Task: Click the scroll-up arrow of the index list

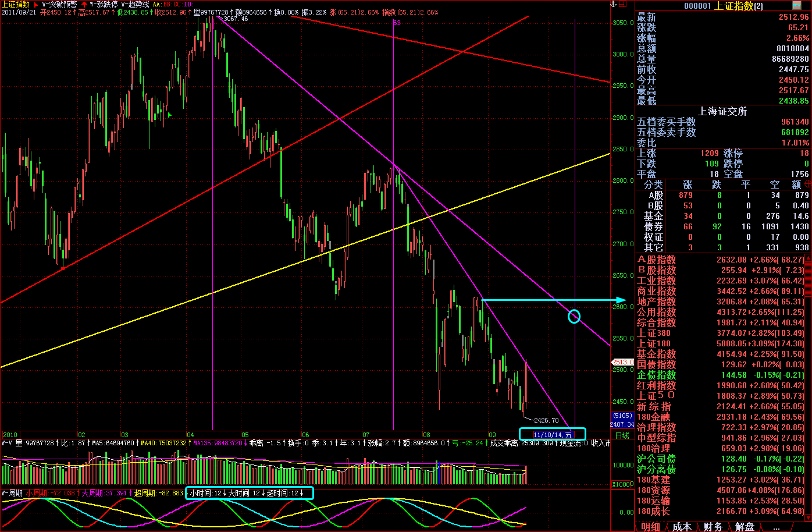Action: [x=808, y=258]
